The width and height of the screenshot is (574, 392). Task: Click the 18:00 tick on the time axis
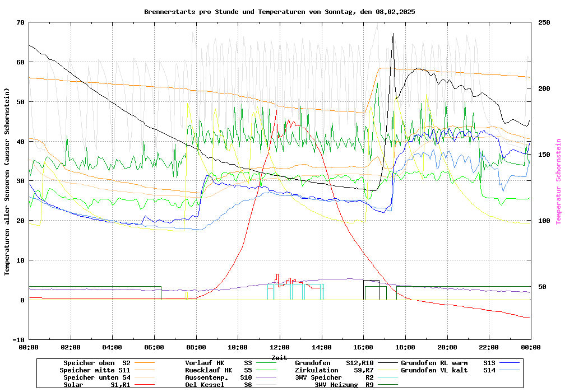405,347
